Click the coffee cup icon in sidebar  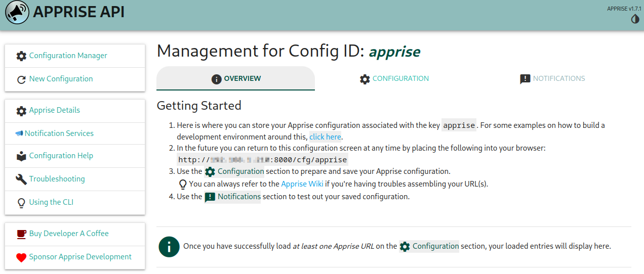21,234
